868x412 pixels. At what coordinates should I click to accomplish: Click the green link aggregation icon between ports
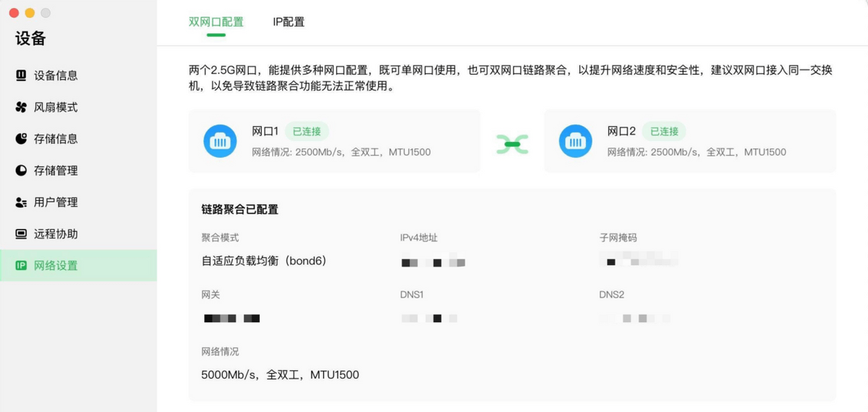click(512, 143)
